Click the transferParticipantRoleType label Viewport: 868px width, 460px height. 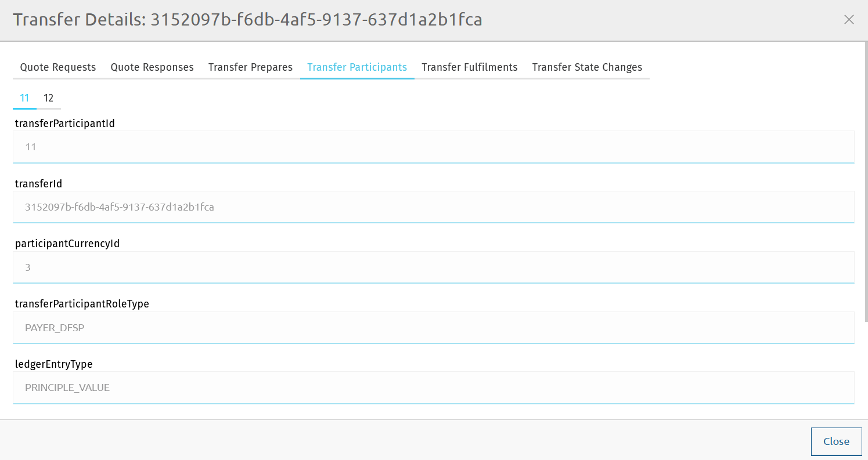click(82, 304)
